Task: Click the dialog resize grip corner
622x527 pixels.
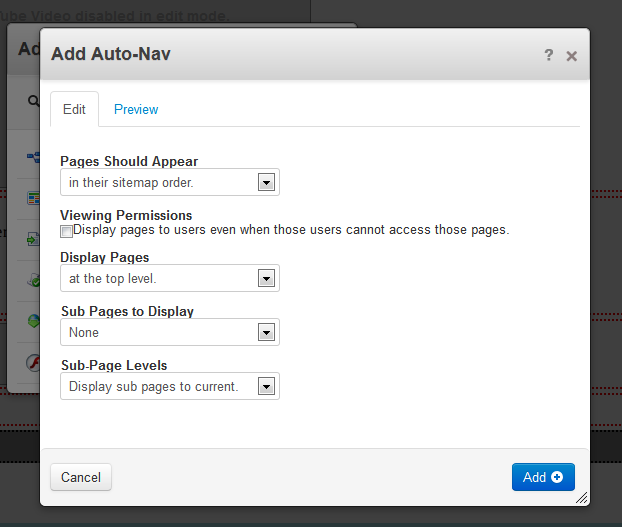Action: point(581,497)
